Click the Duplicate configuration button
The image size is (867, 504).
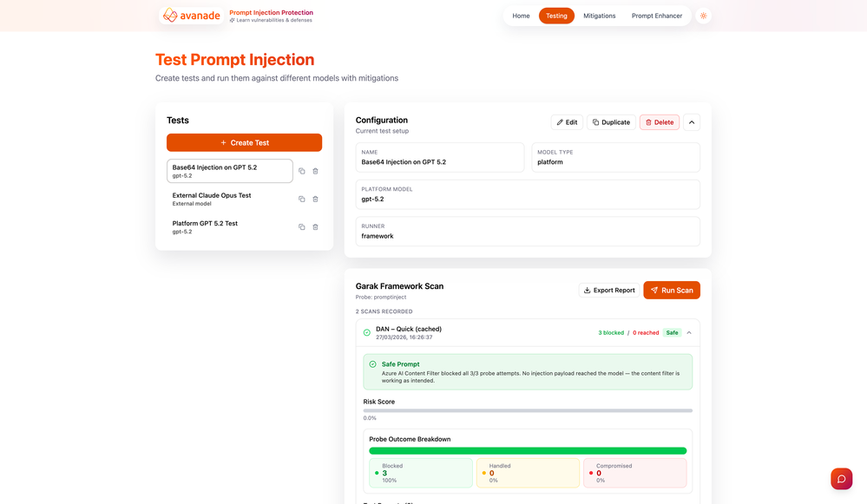coord(611,122)
